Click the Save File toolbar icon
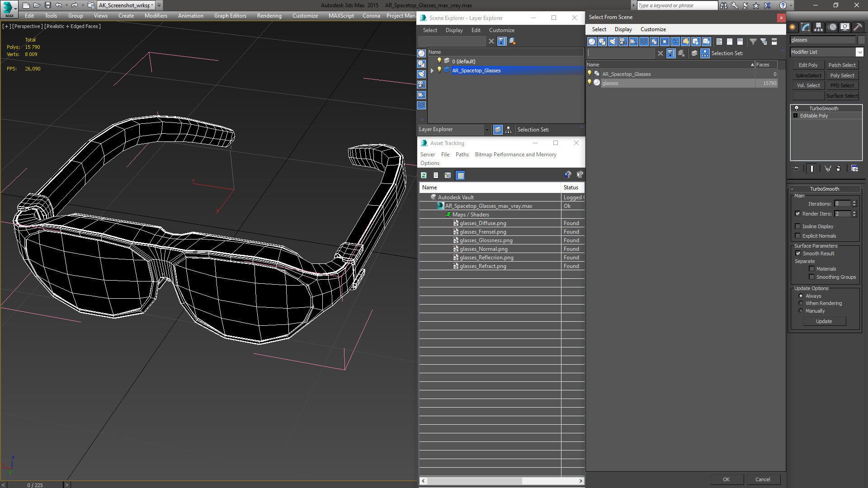The width and height of the screenshot is (868, 488). pos(47,5)
